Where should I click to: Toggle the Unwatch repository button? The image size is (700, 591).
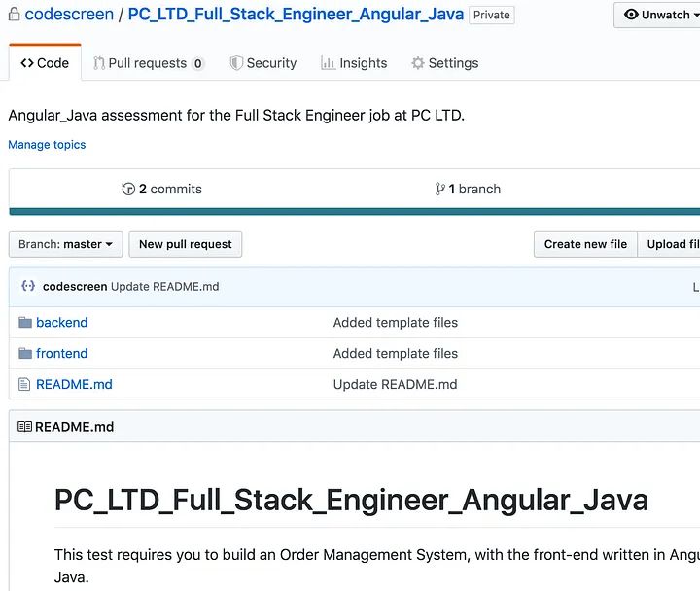pos(657,15)
